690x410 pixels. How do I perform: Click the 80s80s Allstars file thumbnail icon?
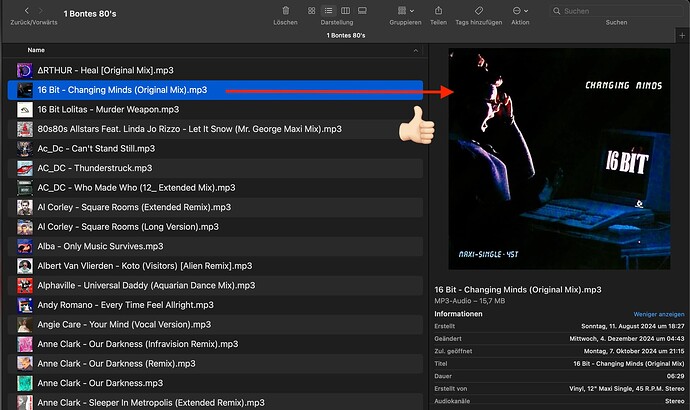coord(25,129)
